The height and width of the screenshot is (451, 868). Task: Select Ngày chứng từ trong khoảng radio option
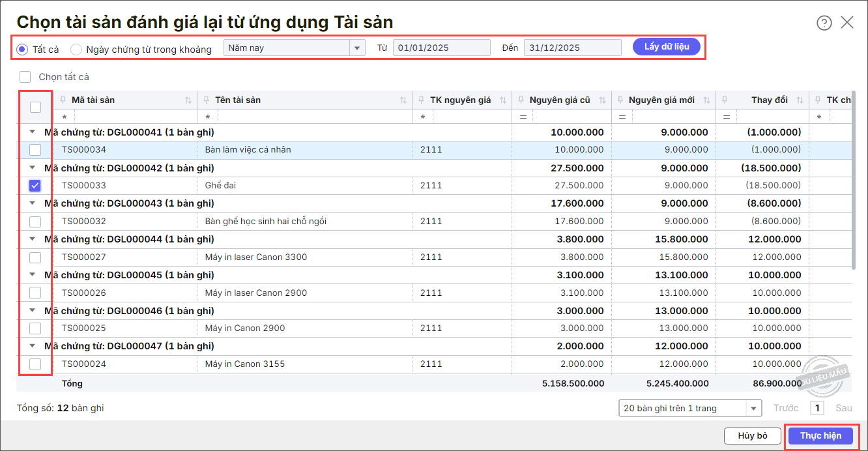coord(76,50)
